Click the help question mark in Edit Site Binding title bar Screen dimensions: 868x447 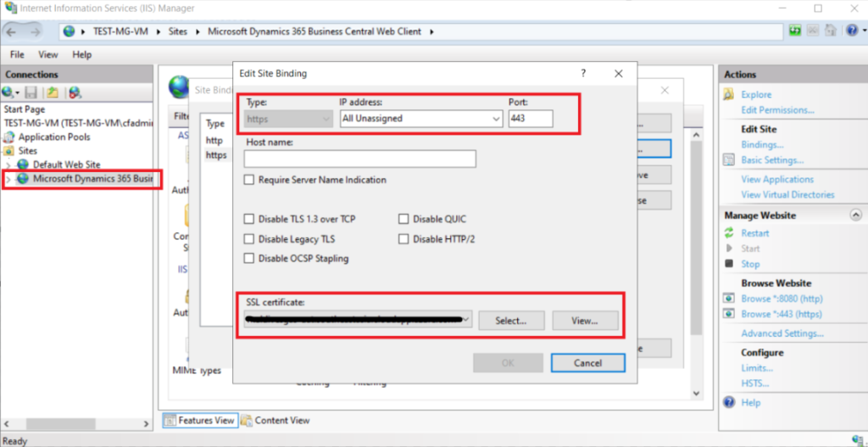[583, 73]
